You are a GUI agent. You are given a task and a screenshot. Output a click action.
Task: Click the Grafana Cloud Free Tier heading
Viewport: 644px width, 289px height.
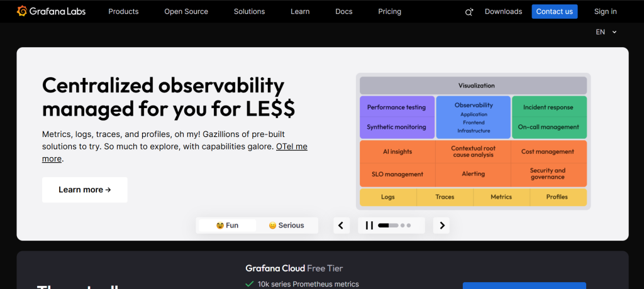click(x=294, y=268)
